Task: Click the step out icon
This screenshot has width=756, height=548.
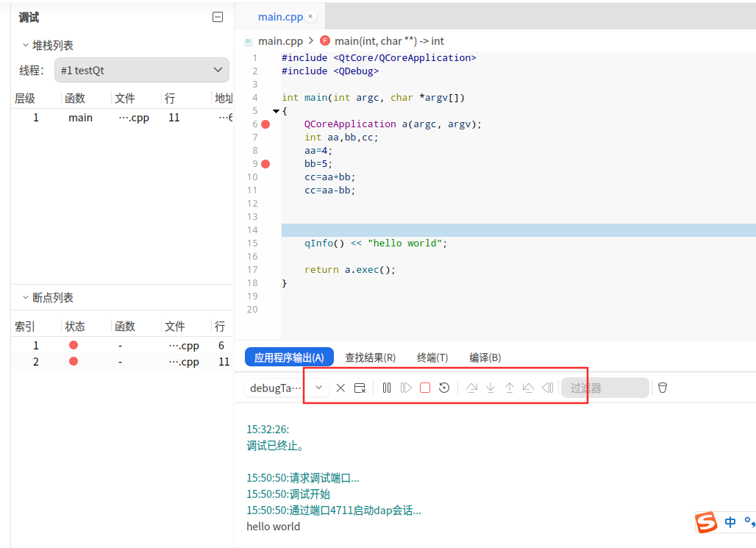Action: [x=510, y=388]
